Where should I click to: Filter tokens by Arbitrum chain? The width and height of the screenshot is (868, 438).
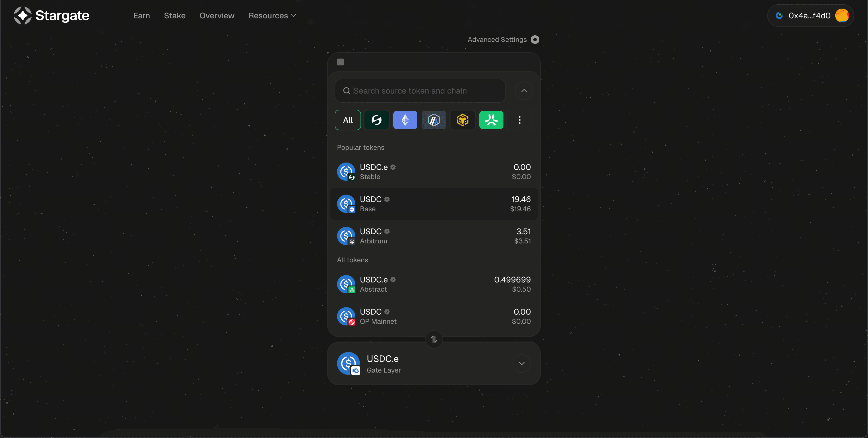434,120
